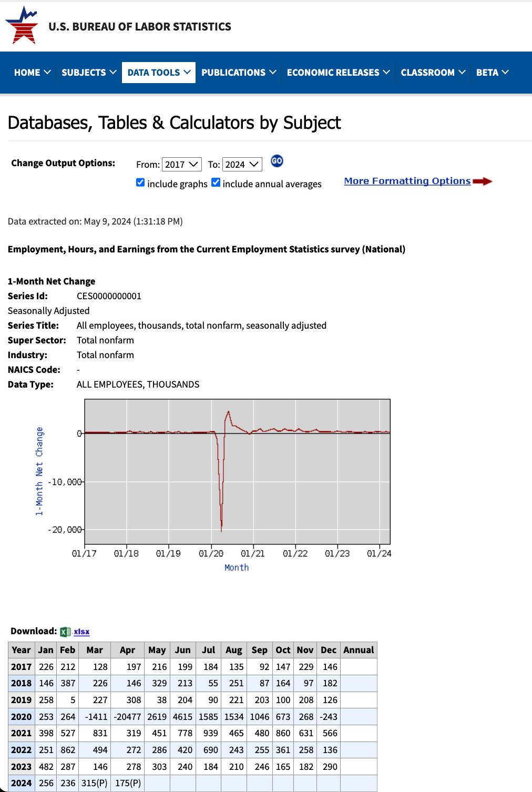Click the chevron next to BETA
The width and height of the screenshot is (532, 792).
pos(505,72)
